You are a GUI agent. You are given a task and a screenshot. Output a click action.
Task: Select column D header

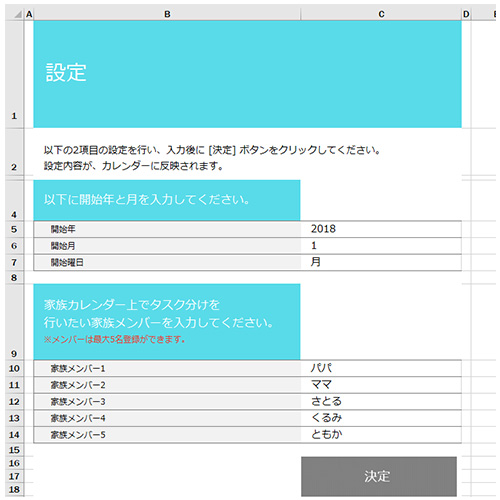point(466,14)
